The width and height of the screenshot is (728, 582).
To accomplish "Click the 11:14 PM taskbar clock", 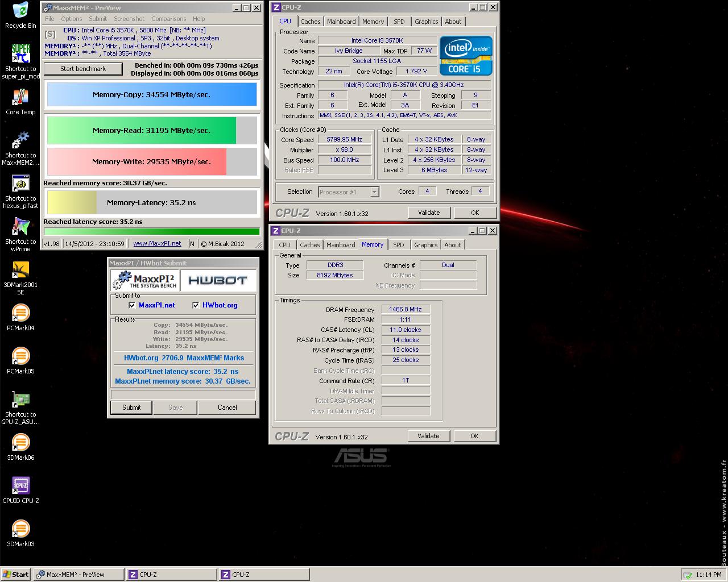I will click(709, 575).
